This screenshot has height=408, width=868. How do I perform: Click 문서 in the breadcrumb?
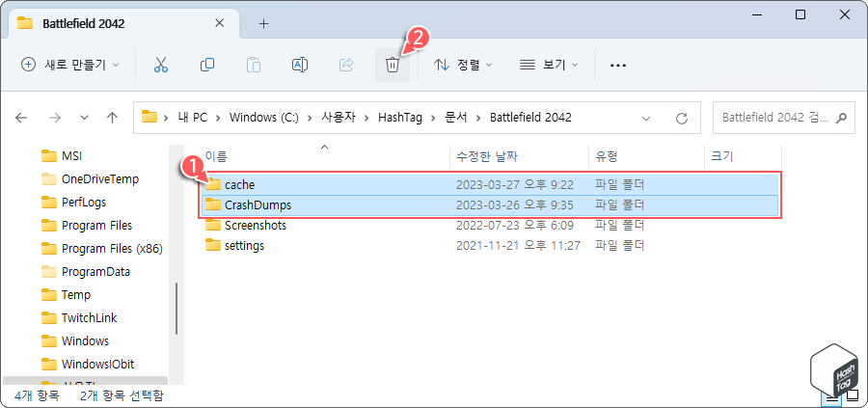pos(456,118)
